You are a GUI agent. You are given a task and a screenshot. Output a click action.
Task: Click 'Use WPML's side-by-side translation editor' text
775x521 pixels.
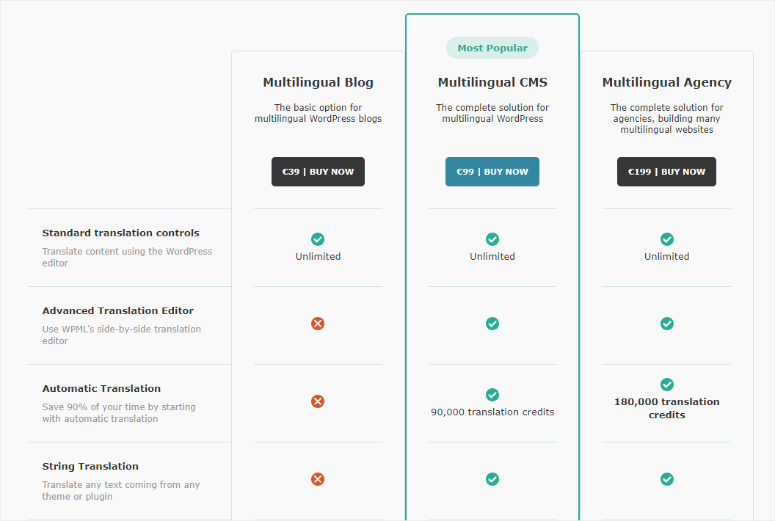pyautogui.click(x=122, y=335)
